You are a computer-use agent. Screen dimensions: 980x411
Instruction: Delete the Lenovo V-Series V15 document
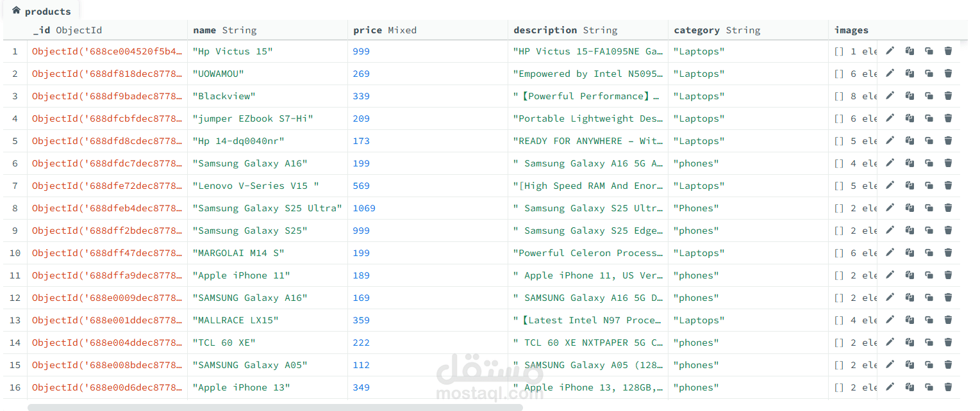click(x=949, y=186)
